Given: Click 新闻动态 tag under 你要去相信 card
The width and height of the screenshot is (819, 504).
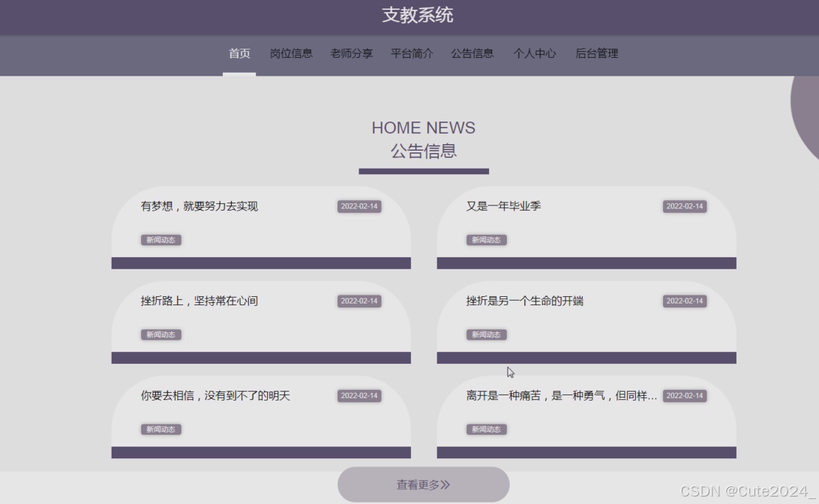Looking at the screenshot, I should click(160, 429).
